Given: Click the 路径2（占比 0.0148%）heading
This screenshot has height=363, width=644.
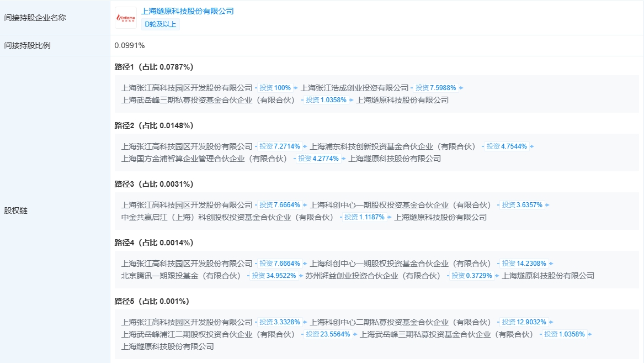Looking at the screenshot, I should point(154,126).
